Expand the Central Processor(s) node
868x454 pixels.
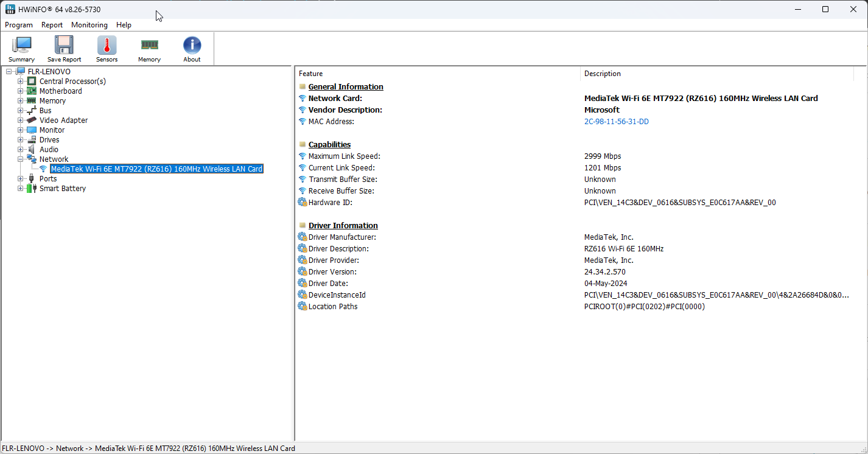pos(21,82)
